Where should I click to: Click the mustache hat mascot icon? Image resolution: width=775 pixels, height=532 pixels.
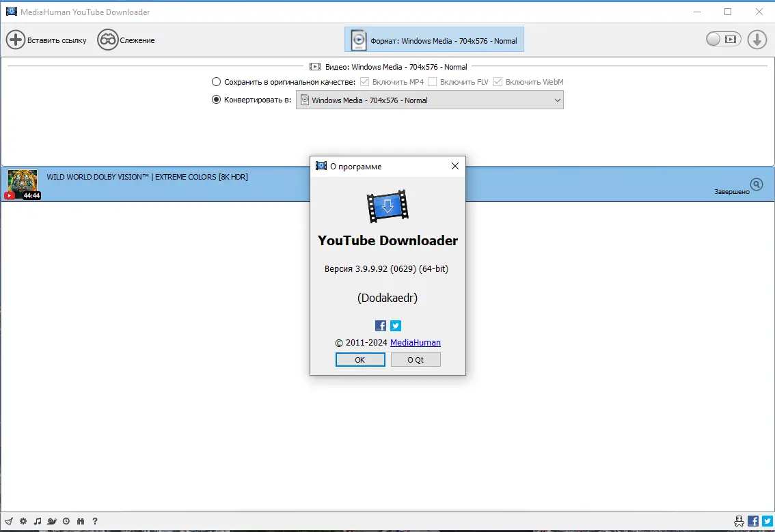tap(739, 521)
